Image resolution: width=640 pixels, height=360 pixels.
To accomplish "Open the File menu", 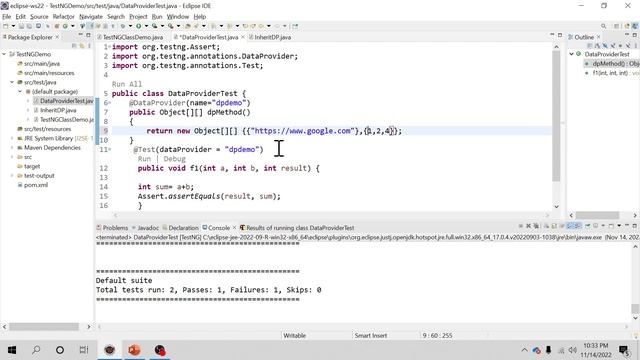I will 7,17.
